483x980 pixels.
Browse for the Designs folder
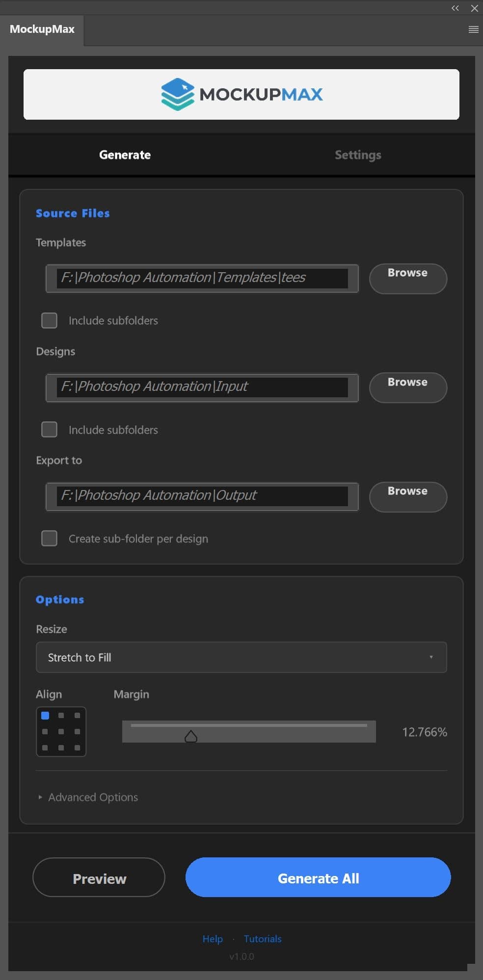pos(408,387)
